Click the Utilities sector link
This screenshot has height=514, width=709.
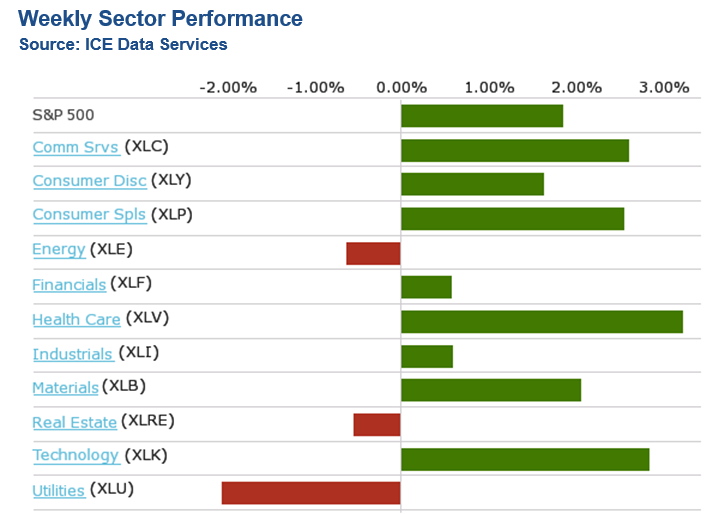pos(58,490)
